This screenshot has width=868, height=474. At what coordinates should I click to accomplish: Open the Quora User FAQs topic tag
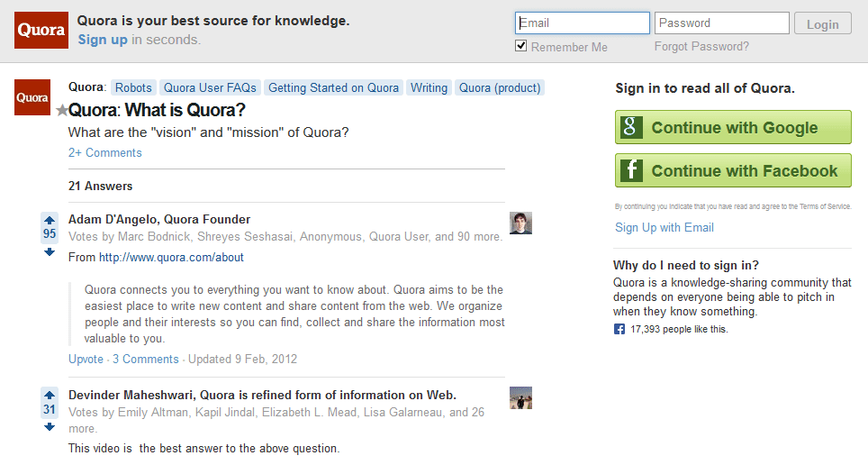pyautogui.click(x=210, y=88)
